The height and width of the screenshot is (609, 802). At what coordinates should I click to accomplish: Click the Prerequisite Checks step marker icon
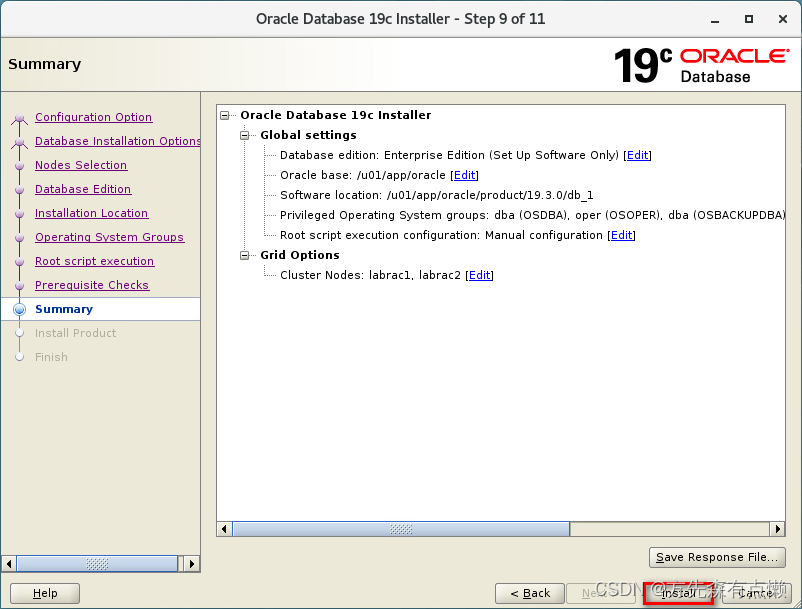pyautogui.click(x=19, y=286)
